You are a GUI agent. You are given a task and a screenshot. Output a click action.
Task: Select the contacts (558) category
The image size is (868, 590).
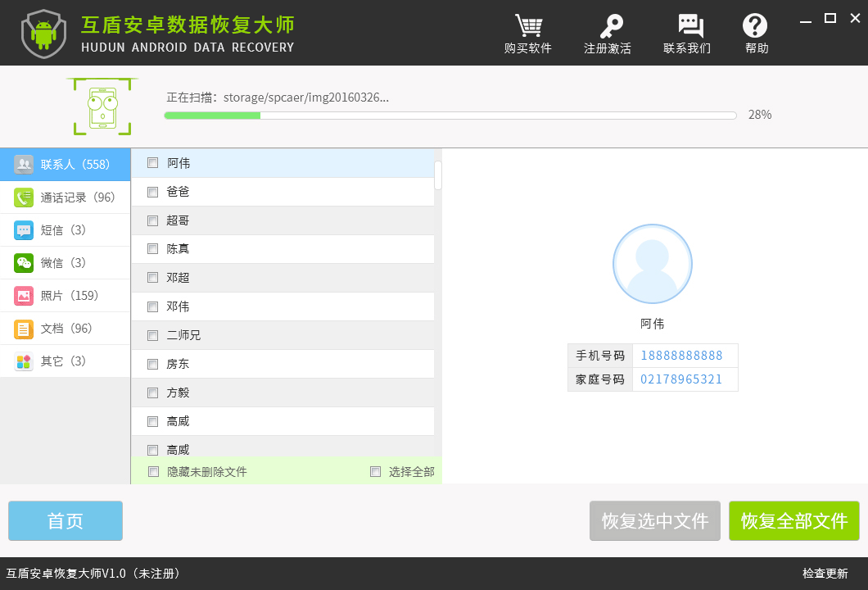[66, 165]
